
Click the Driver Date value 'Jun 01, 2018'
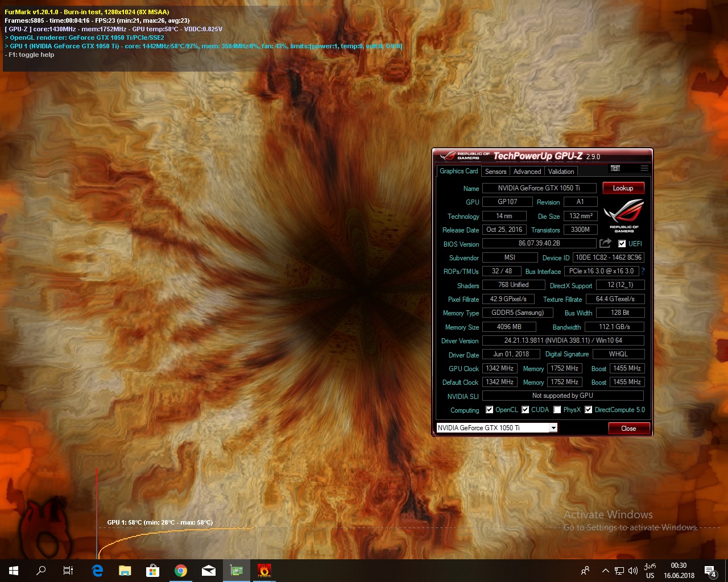tap(511, 354)
